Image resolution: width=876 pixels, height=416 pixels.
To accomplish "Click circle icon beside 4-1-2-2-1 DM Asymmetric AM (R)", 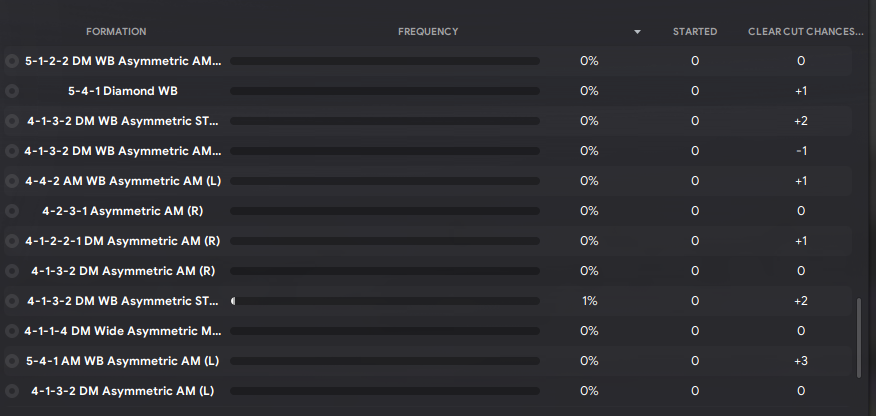I will click(x=12, y=241).
